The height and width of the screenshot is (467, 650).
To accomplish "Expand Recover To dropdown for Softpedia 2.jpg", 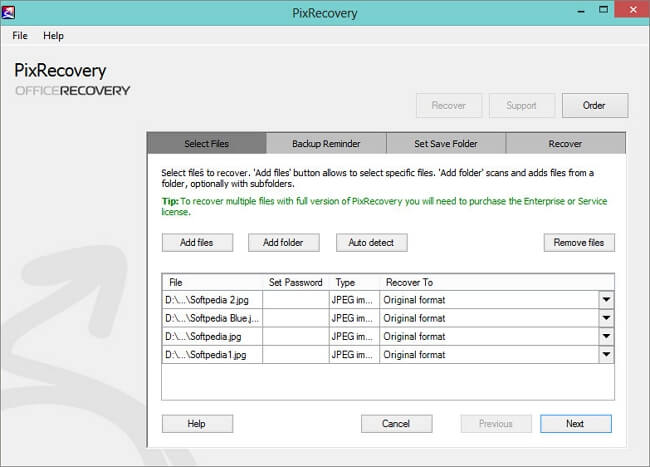I will pos(605,299).
